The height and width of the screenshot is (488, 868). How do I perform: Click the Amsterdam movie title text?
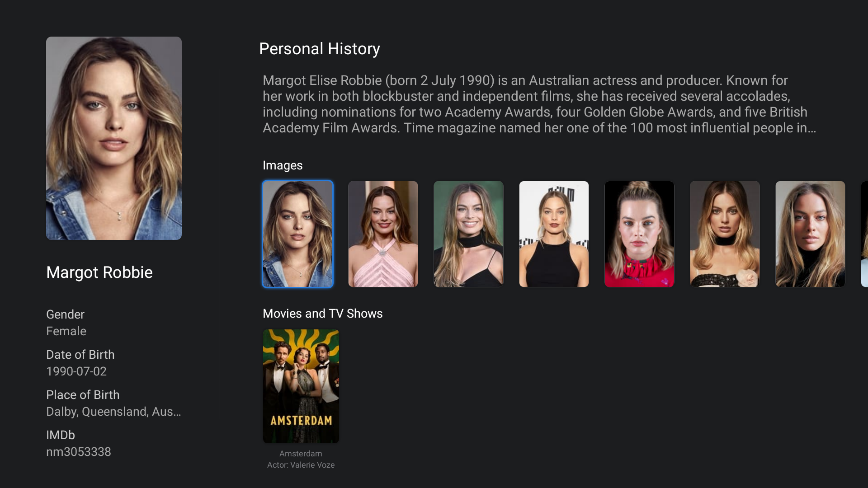pos(301,454)
